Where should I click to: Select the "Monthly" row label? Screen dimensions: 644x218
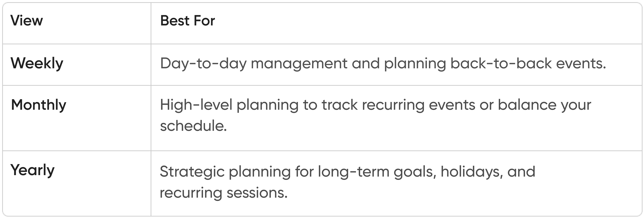(x=38, y=105)
